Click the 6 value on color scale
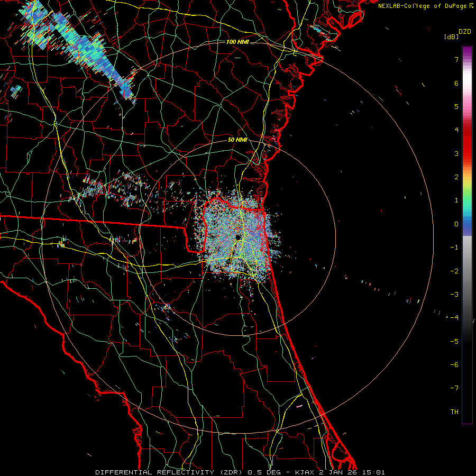476x476 pixels. pos(456,83)
